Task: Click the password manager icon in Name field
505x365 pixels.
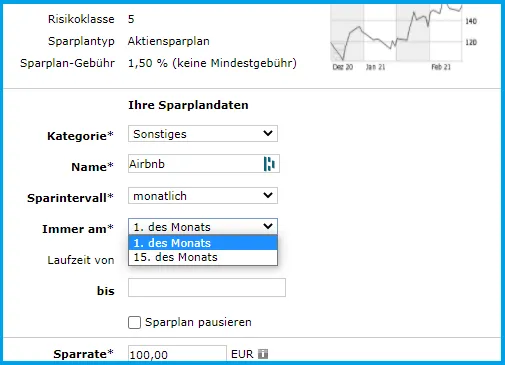Action: point(269,164)
